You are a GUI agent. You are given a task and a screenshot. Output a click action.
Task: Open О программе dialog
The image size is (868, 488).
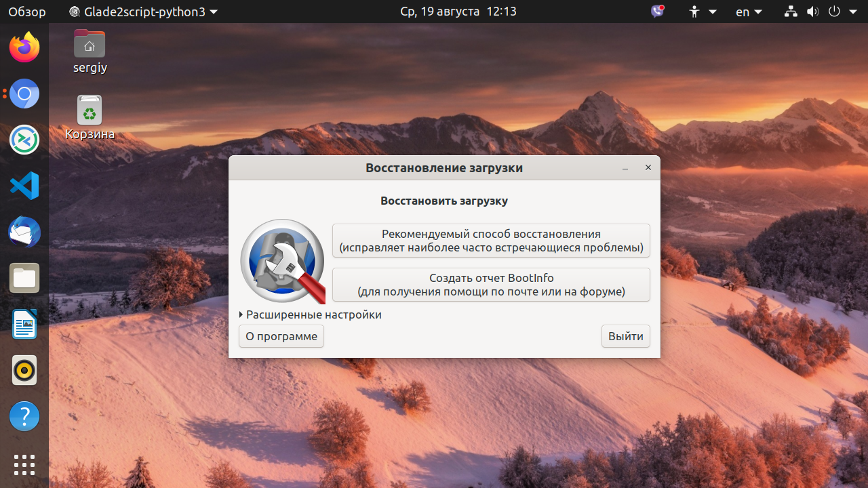(281, 336)
